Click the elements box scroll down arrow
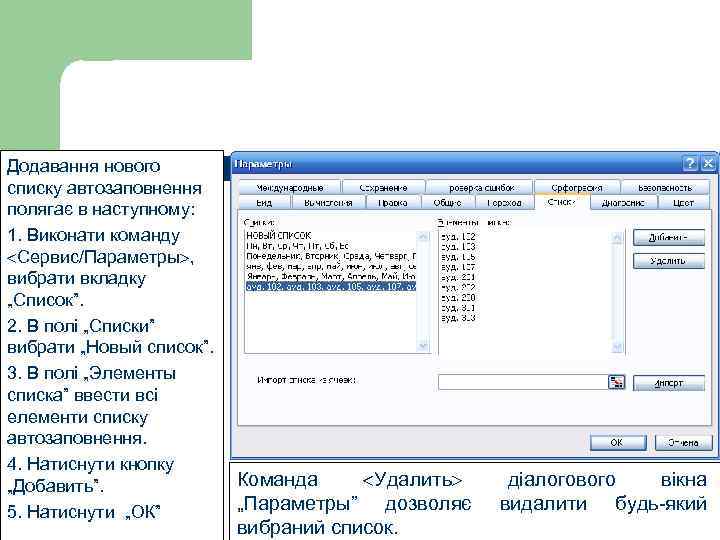Viewport: 720px width, 540px height. 618,347
